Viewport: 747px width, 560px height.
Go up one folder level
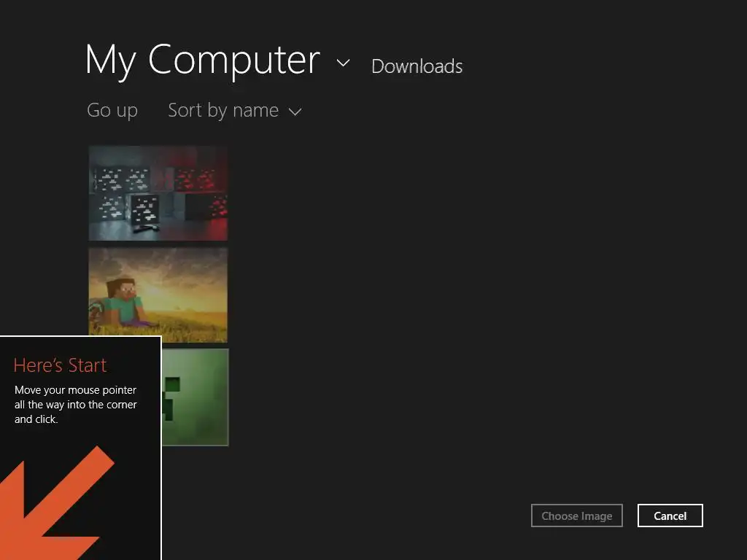(x=112, y=111)
